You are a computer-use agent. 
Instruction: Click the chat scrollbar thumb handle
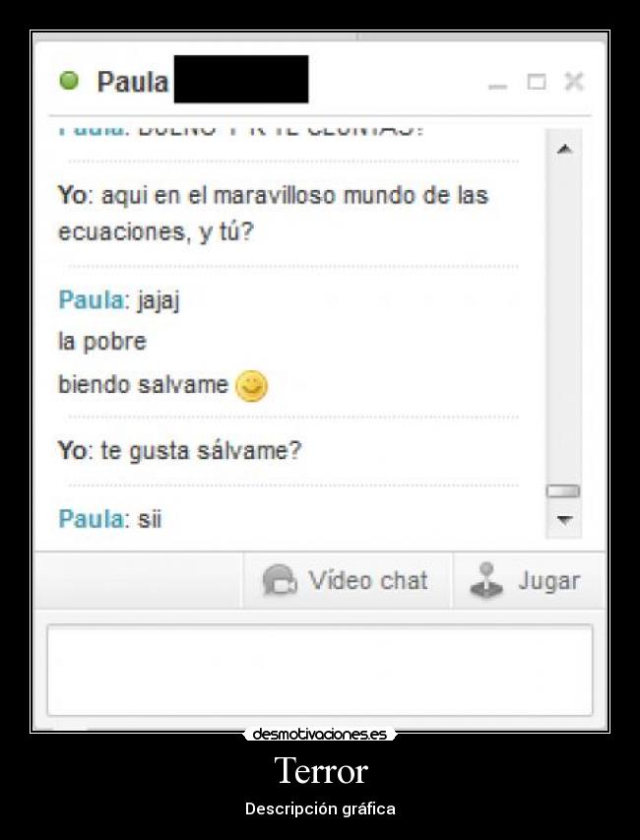tap(563, 490)
